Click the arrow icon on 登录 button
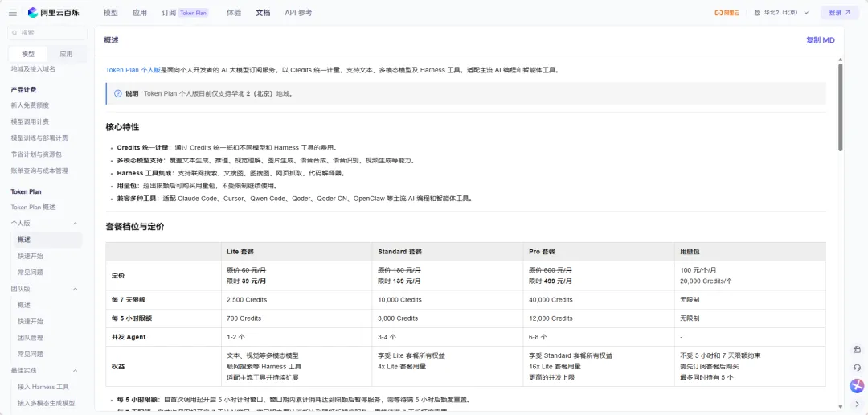The image size is (868, 415). pyautogui.click(x=848, y=13)
